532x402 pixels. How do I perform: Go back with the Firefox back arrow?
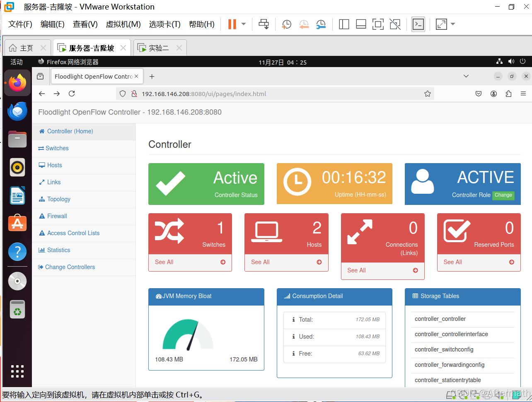[42, 94]
